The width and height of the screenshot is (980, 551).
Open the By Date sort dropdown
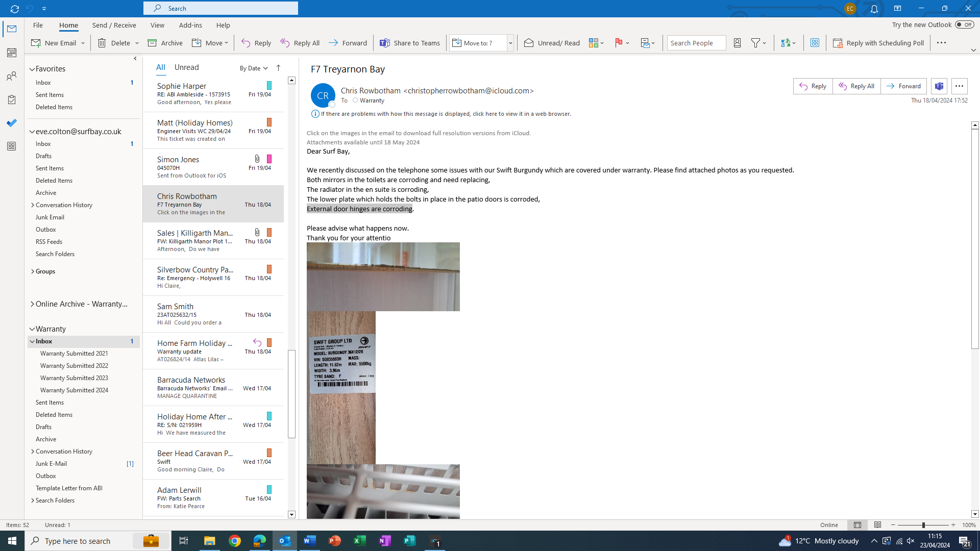(x=254, y=68)
